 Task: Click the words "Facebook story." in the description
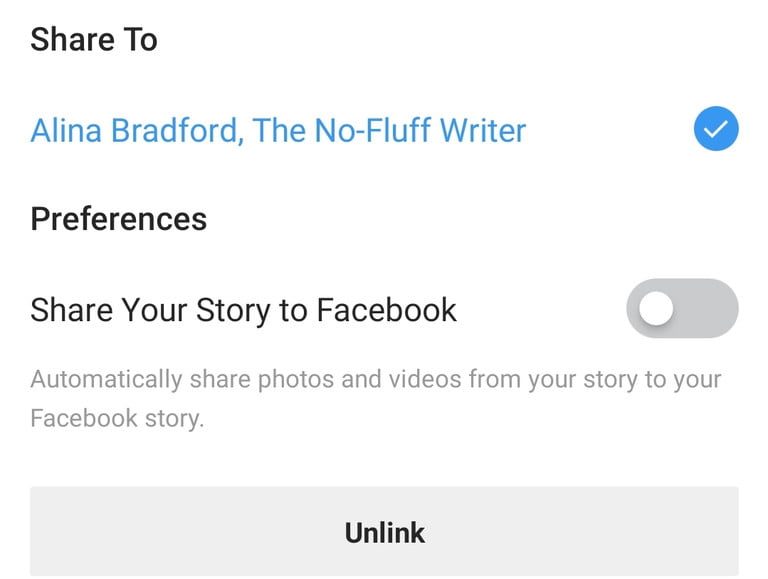117,418
